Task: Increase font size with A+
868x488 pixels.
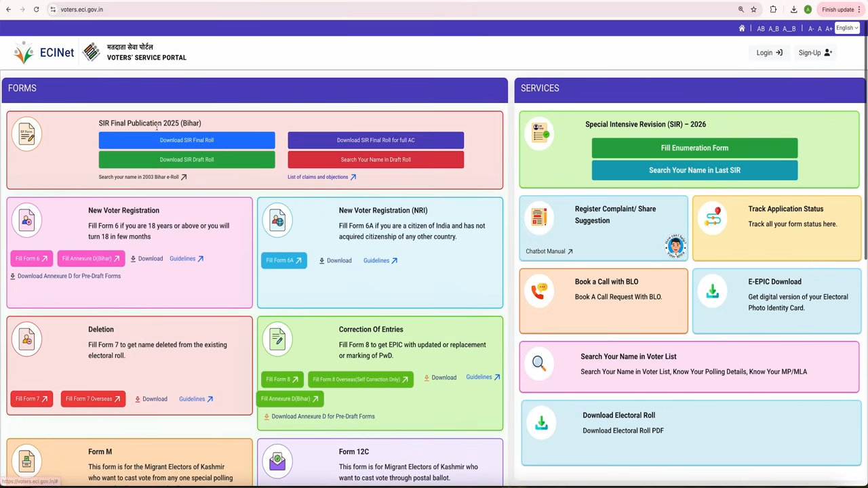Action: click(829, 28)
